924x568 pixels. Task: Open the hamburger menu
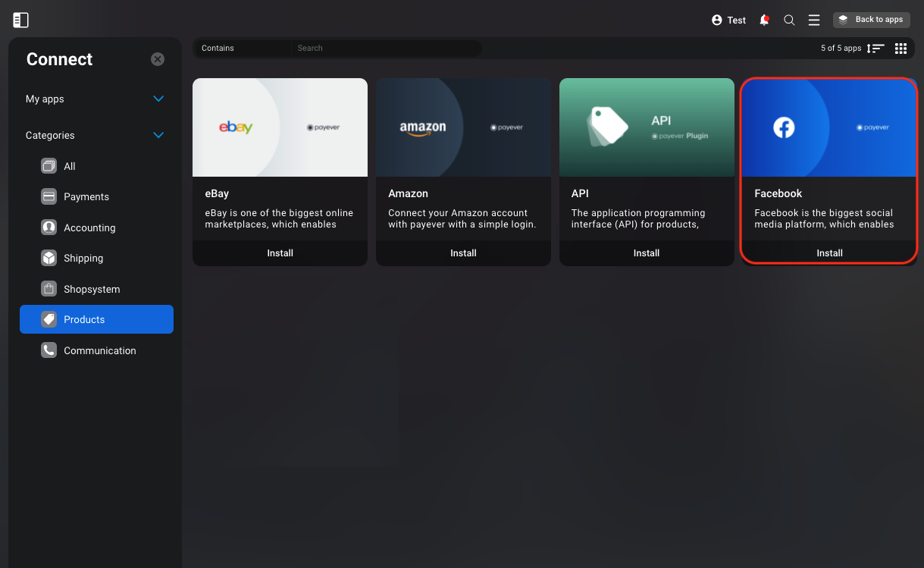coord(814,20)
